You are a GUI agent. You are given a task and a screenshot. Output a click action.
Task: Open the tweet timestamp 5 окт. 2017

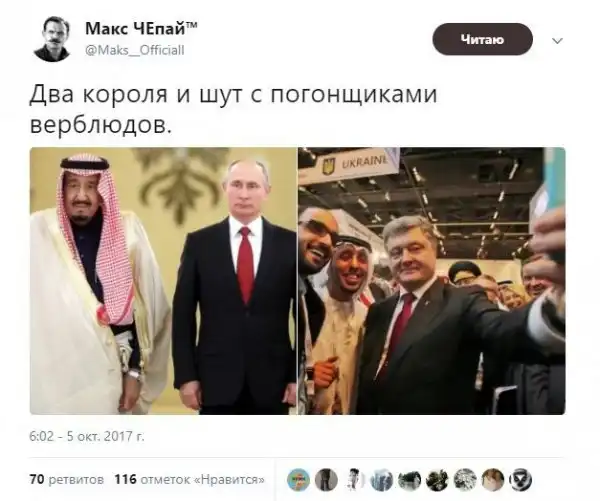point(87,436)
